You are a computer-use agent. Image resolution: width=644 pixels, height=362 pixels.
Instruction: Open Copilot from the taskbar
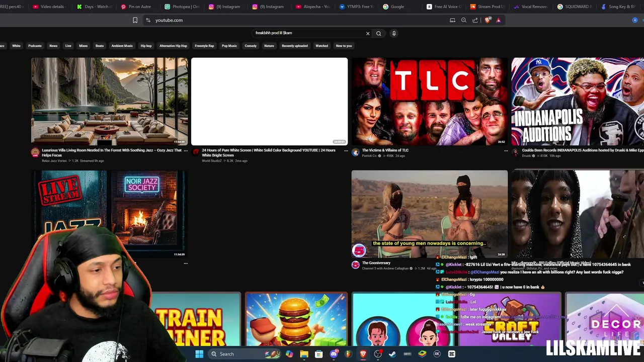pos(289,354)
